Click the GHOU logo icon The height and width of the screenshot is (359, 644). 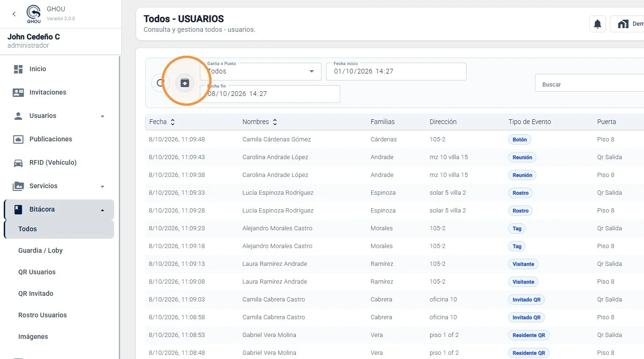click(34, 14)
